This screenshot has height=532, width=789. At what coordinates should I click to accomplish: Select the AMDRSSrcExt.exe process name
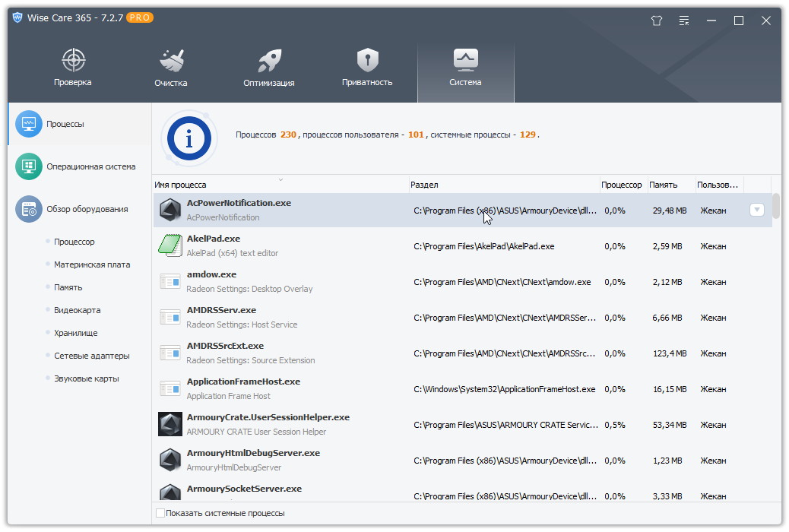point(226,346)
